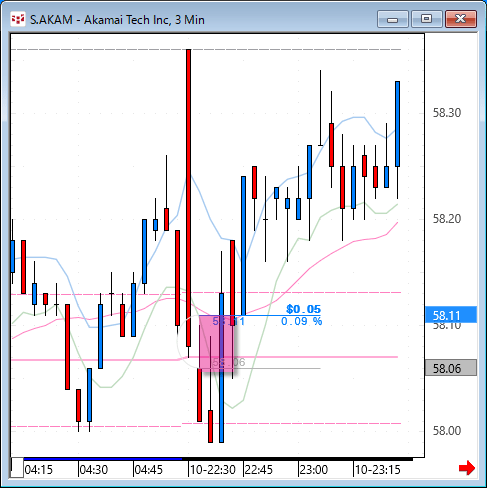Minimize the chart window
The height and width of the screenshot is (488, 487).
click(393, 19)
